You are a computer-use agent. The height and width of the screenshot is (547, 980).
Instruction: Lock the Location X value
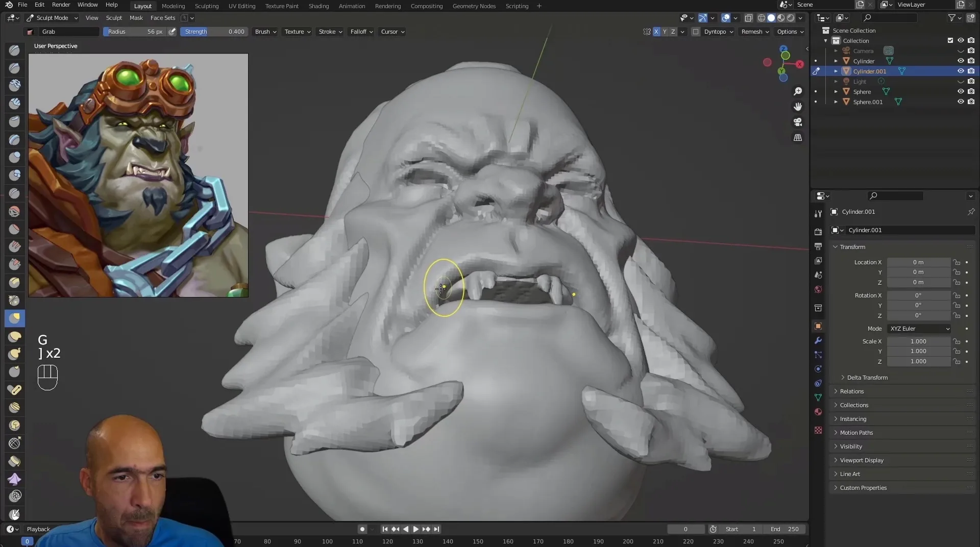[x=957, y=262]
